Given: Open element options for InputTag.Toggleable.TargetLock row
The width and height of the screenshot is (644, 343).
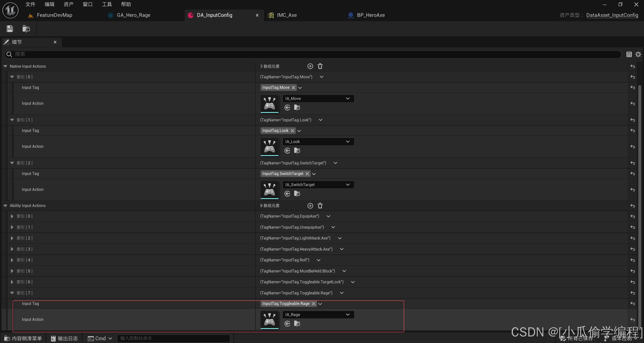Looking at the screenshot, I should (353, 282).
